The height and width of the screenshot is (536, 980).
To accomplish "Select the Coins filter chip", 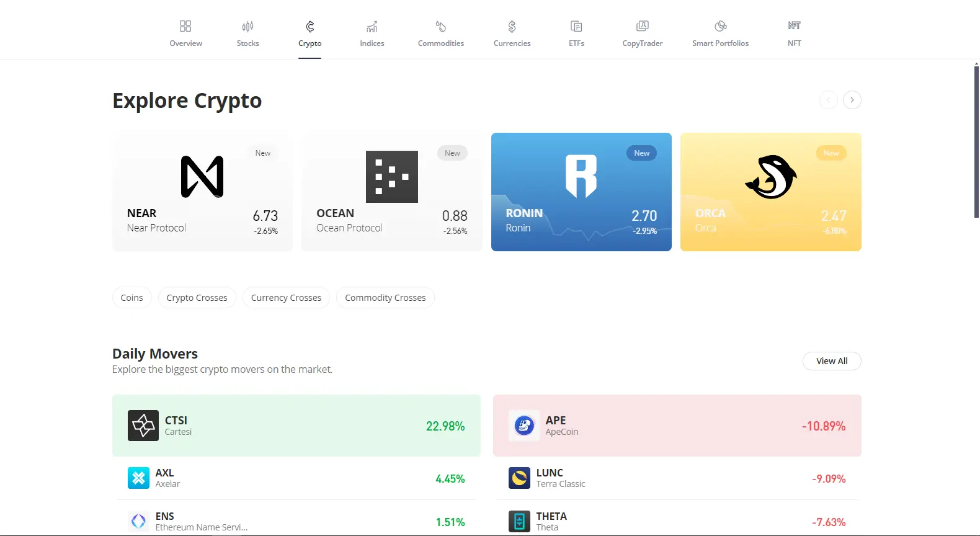I will click(x=131, y=298).
